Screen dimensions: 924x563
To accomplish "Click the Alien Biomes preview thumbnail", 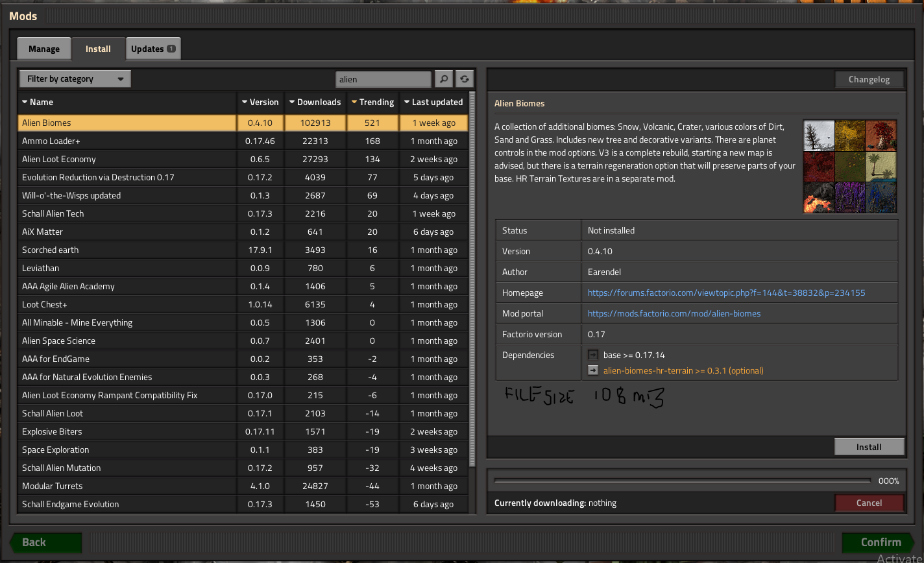I will (850, 167).
